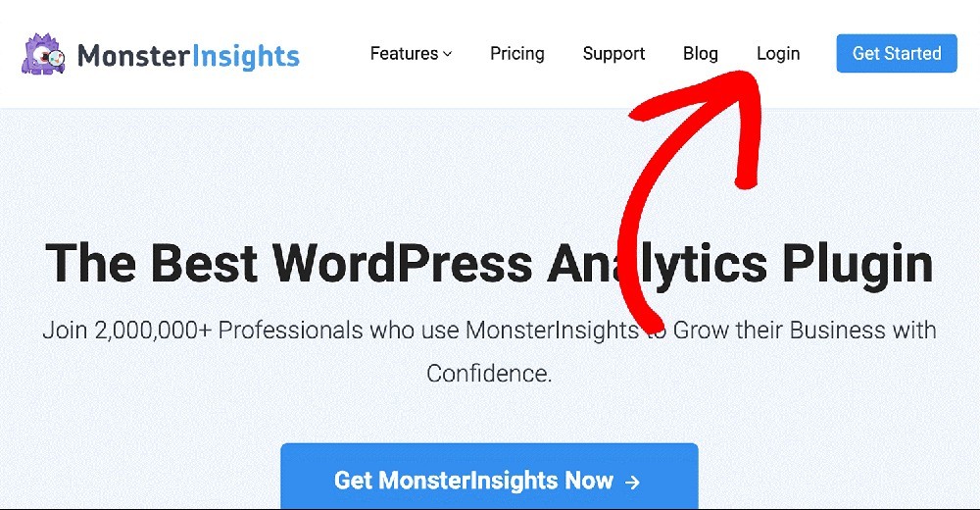Open the Support link

coord(613,54)
